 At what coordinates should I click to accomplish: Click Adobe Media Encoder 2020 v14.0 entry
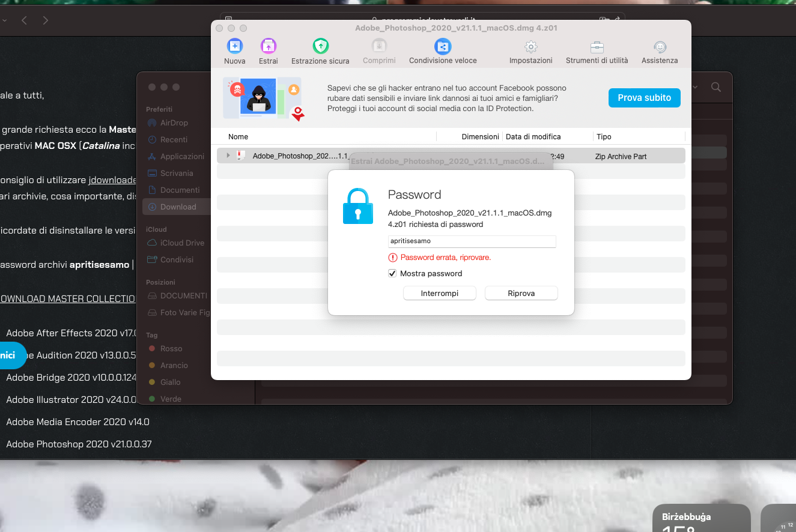pos(77,422)
